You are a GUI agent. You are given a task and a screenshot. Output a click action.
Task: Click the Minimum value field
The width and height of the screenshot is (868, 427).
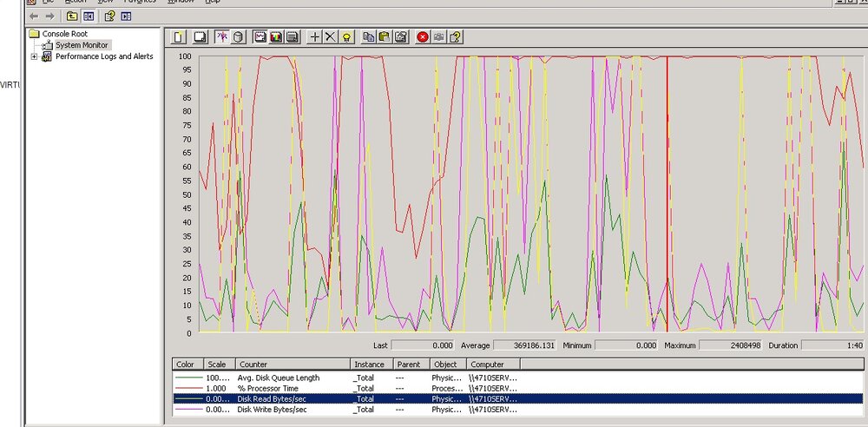(x=627, y=345)
